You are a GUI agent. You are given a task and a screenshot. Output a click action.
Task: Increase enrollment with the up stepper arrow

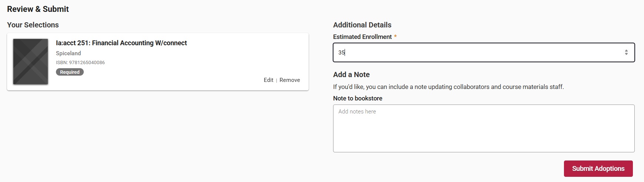(626, 50)
